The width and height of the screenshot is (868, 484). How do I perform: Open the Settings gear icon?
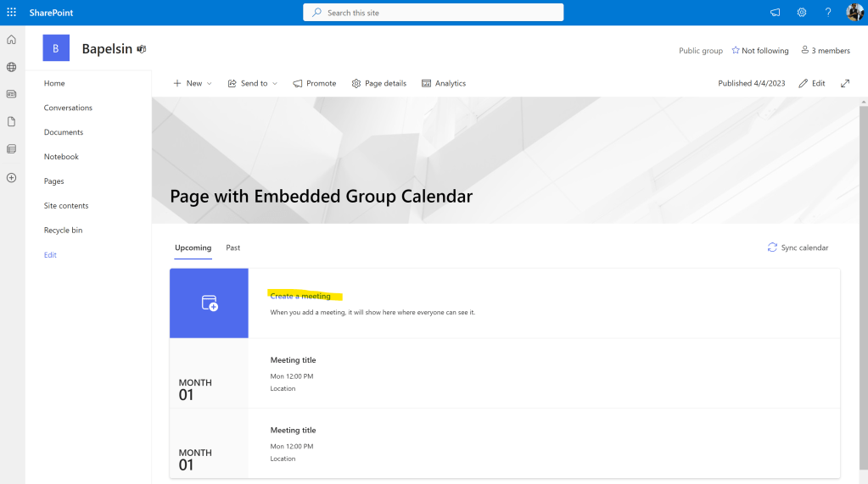click(x=801, y=13)
